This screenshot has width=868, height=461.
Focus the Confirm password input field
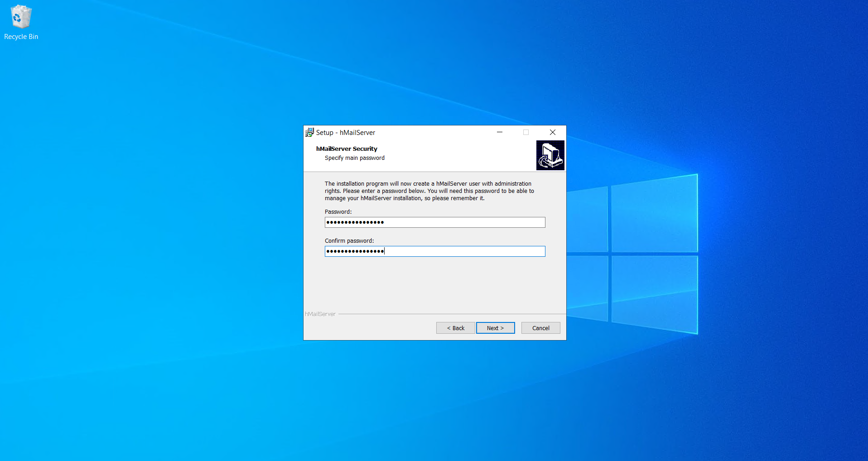tap(435, 251)
